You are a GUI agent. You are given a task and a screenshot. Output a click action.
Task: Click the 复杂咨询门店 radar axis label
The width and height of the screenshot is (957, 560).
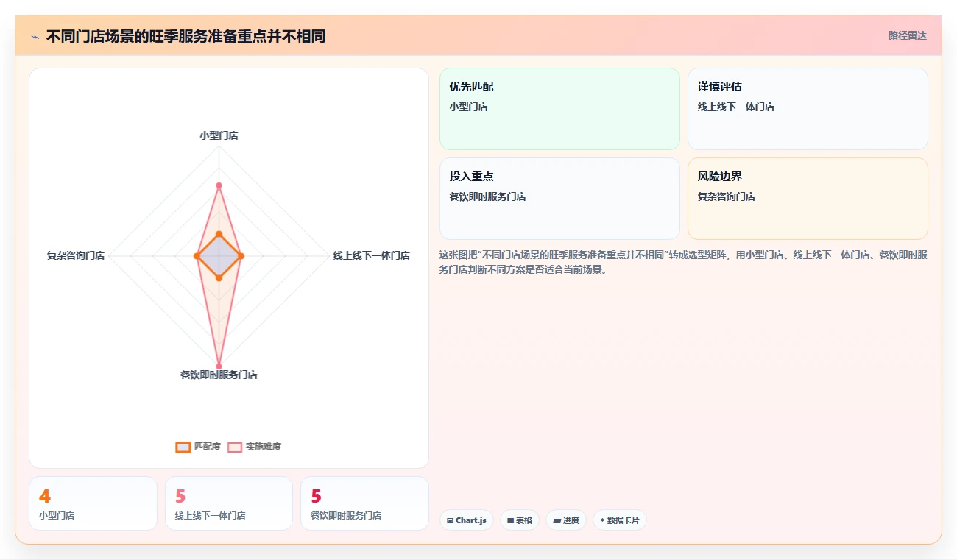pos(76,255)
